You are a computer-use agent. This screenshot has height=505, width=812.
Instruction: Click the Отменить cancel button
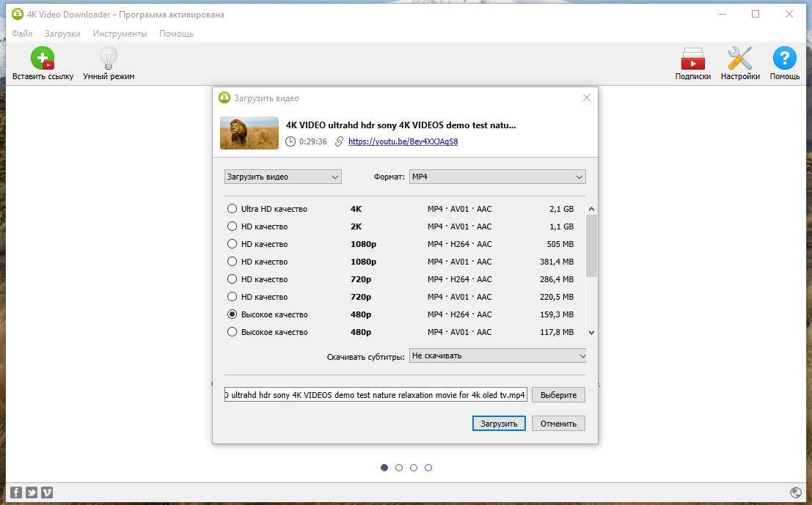558,423
